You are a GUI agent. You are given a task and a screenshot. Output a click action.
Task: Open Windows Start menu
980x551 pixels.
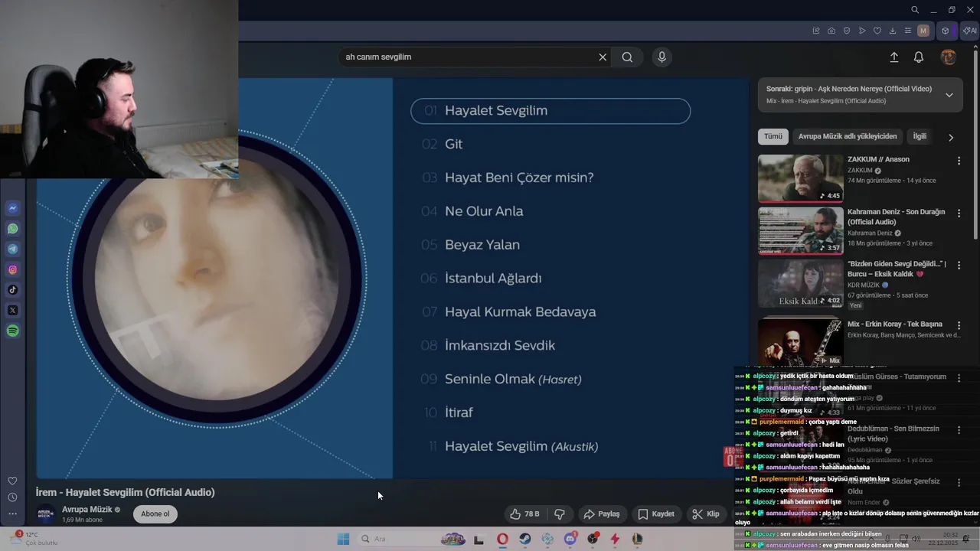(343, 539)
